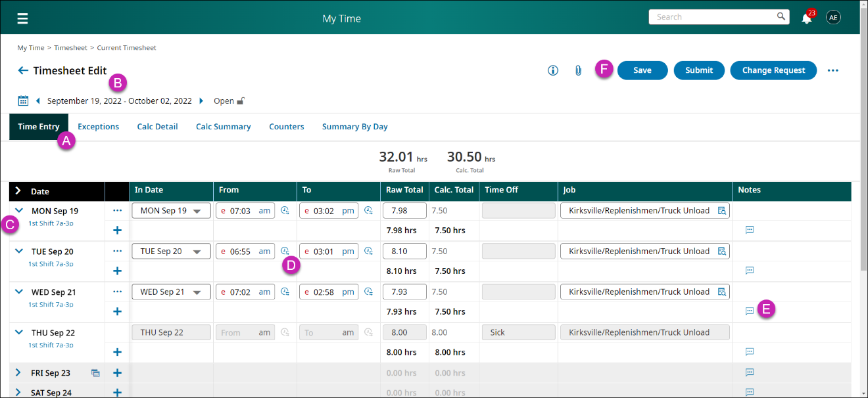
Task: Click the Open status unlock icon
Action: [x=241, y=100]
